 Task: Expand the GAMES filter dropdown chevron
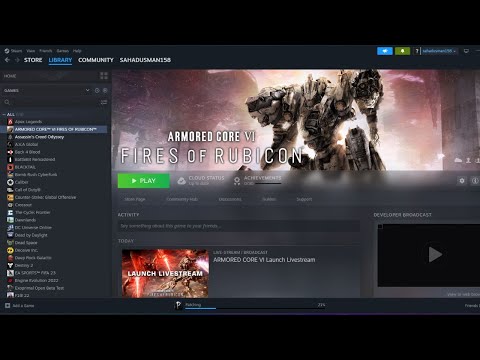pos(87,90)
